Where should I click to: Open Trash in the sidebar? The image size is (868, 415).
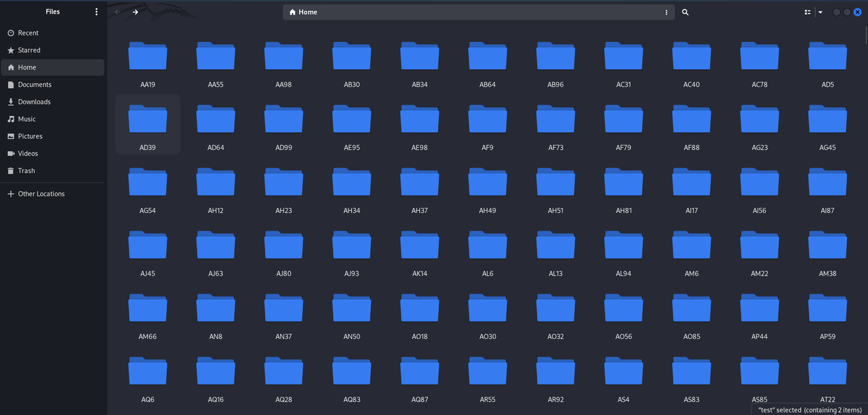pyautogui.click(x=53, y=171)
